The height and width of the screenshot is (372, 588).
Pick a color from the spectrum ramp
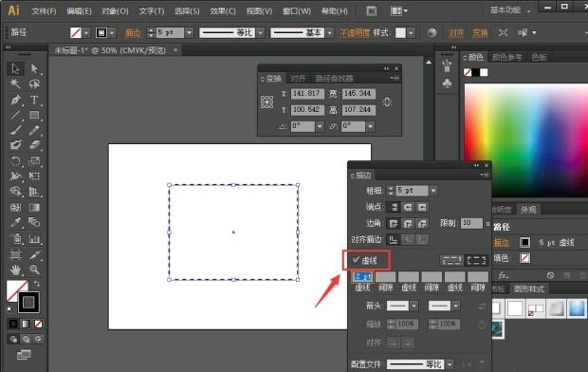click(x=525, y=139)
